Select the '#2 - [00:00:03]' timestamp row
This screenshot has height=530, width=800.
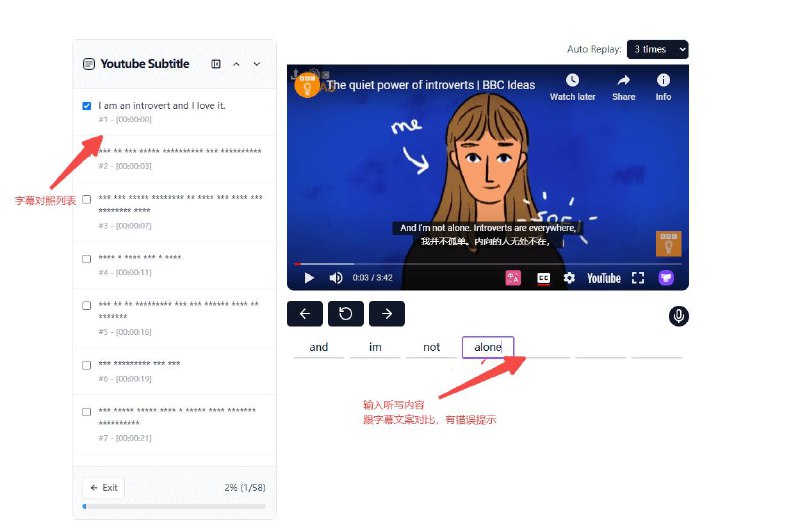125,166
